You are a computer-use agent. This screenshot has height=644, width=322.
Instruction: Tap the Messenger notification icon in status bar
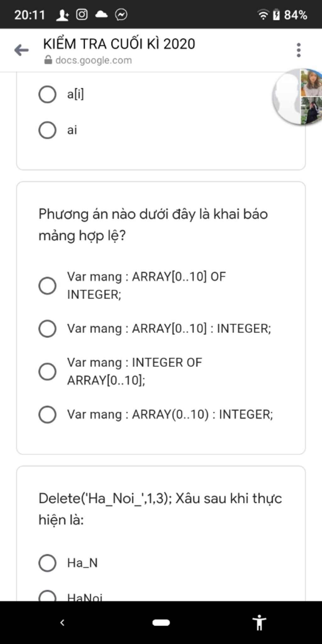[x=121, y=14]
